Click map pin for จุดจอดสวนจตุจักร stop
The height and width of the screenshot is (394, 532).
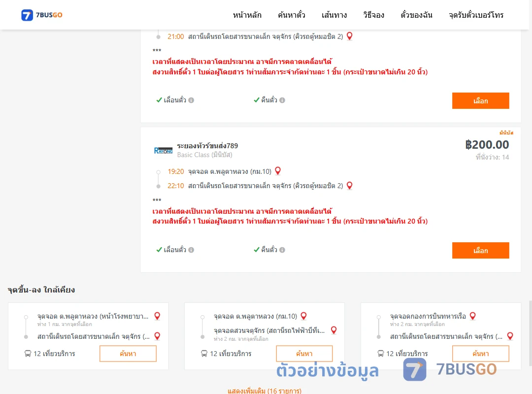tap(334, 330)
